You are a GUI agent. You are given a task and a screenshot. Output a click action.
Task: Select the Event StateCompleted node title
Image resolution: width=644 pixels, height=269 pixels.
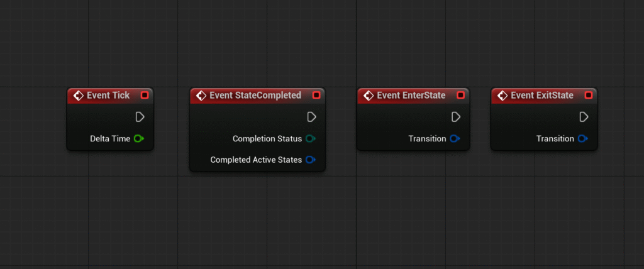255,96
